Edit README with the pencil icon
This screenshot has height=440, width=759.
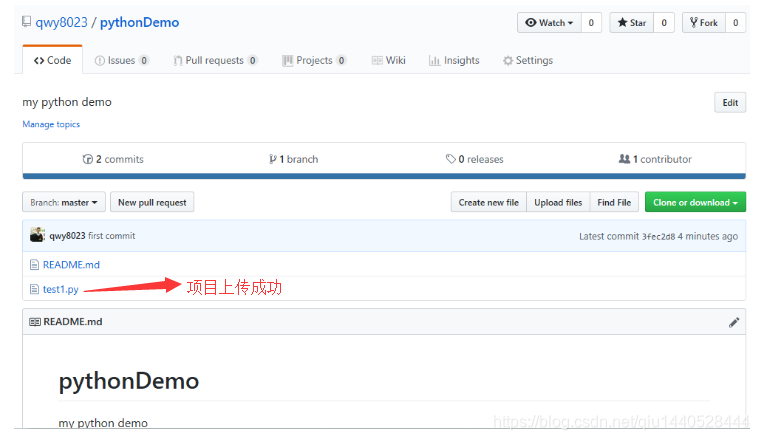[734, 322]
